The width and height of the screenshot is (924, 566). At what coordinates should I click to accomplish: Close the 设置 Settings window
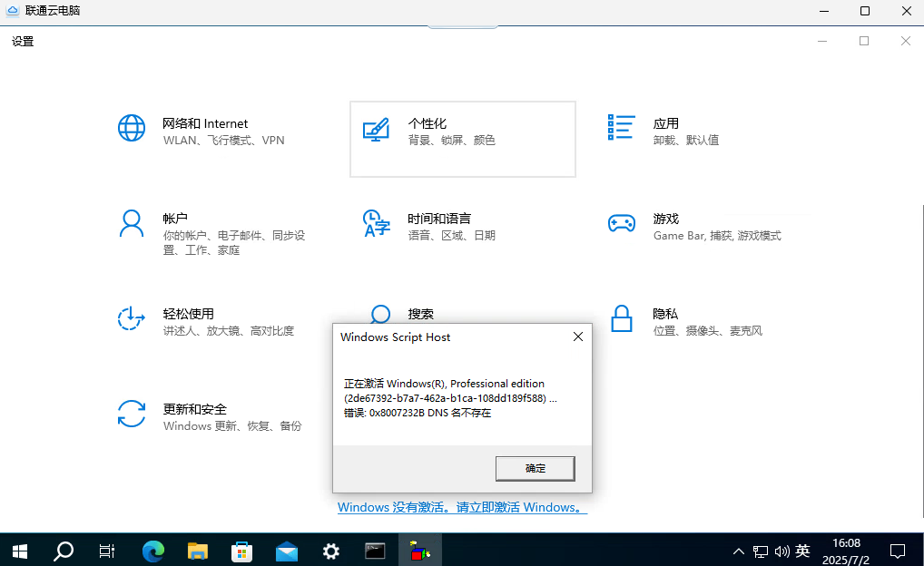(906, 41)
